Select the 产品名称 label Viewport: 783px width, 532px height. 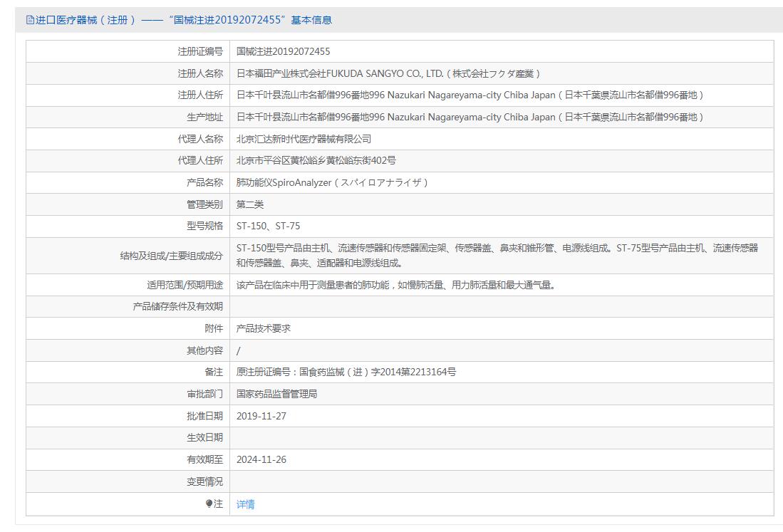tap(204, 182)
